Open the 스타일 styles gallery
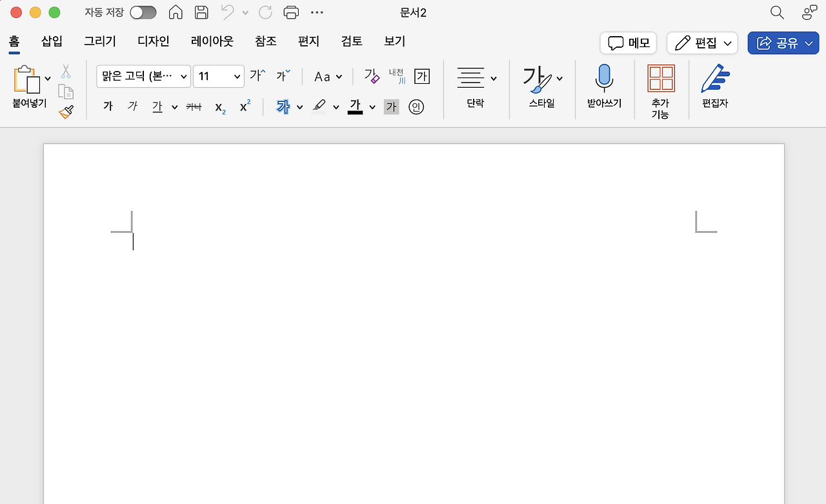The height and width of the screenshot is (504, 826). [542, 86]
